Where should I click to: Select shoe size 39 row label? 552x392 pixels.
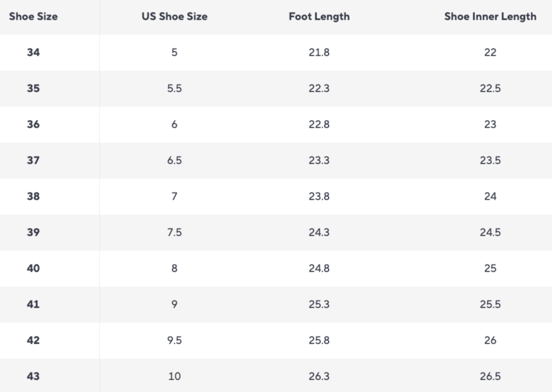click(33, 232)
